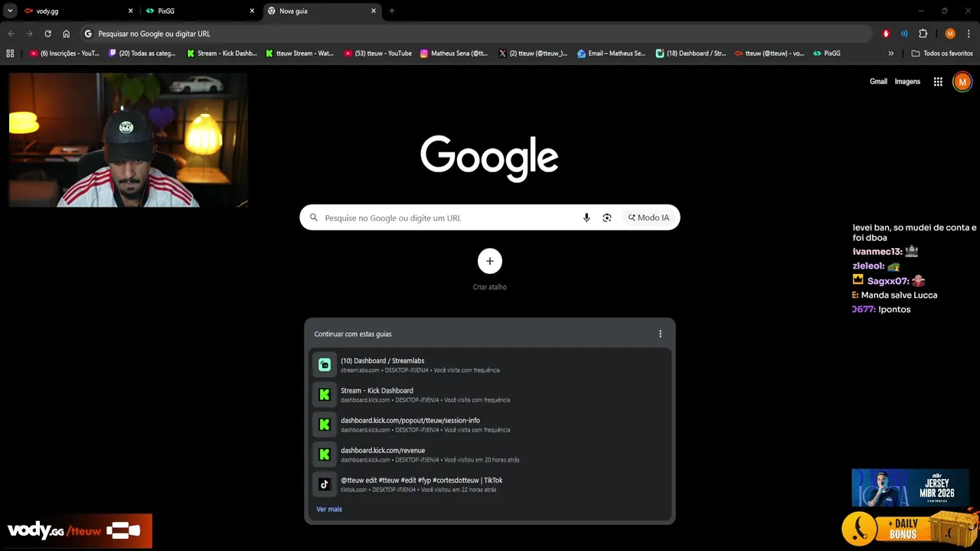Open the Gmail link
The height and width of the screenshot is (551, 980).
878,81
